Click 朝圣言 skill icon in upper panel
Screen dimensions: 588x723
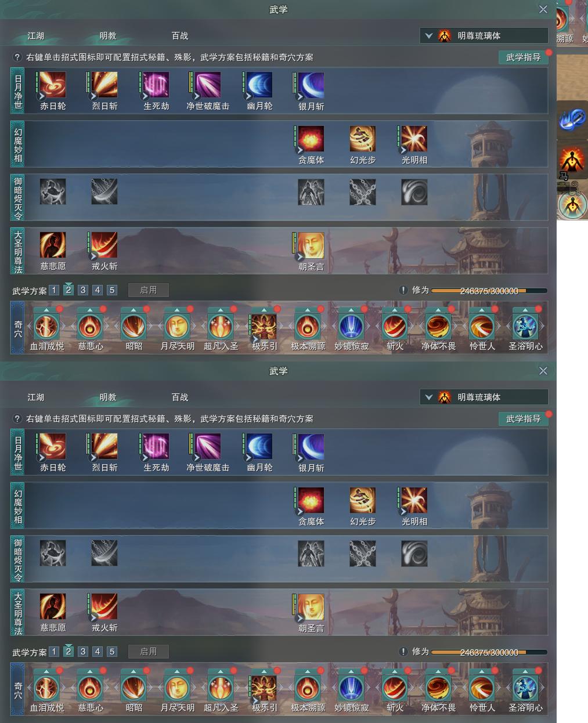311,245
